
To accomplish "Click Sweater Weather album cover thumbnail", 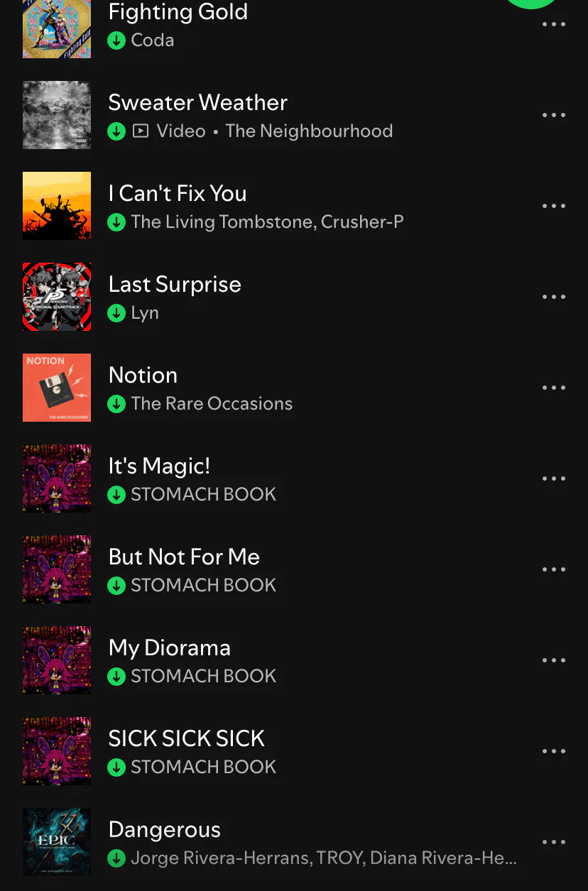I will [57, 115].
